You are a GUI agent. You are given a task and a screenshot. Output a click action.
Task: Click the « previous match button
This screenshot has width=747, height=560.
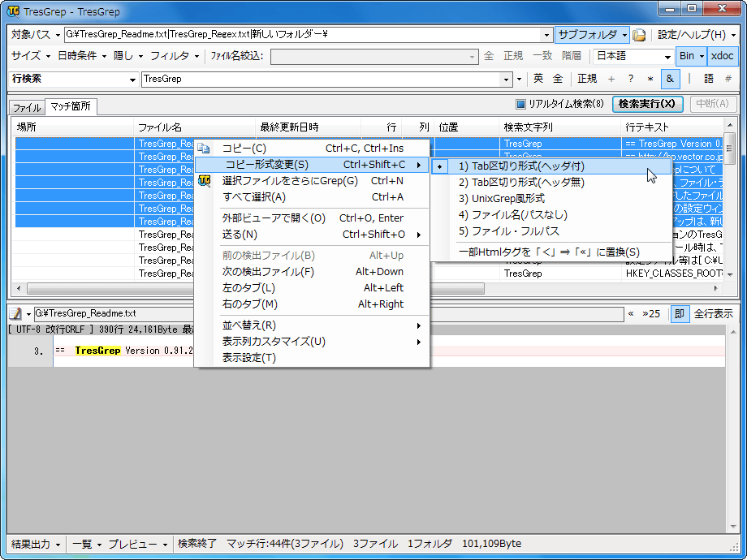tap(631, 314)
